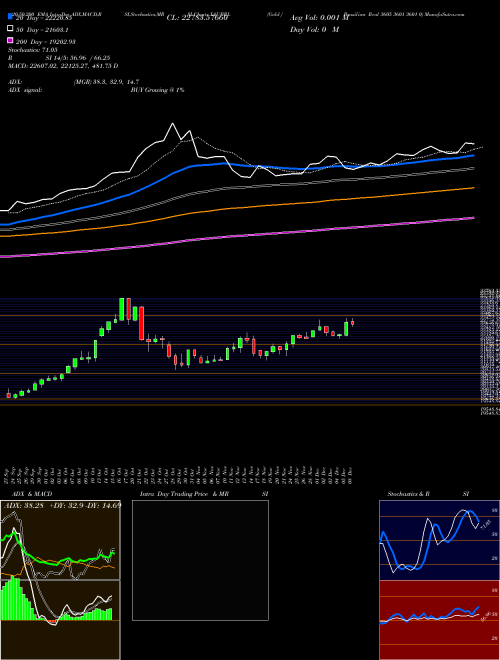
Task: Open the blue Stochastics indicator panel
Action: [x=439, y=540]
